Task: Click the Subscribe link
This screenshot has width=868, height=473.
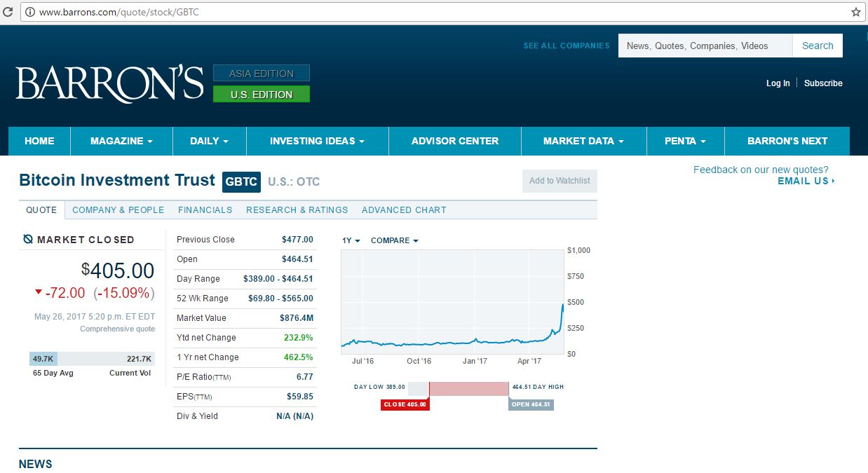Action: point(823,83)
